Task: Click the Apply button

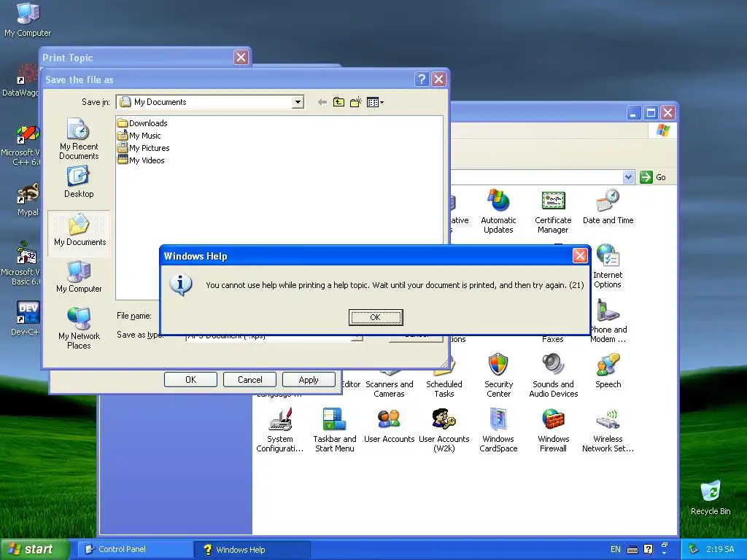Action: pos(309,379)
